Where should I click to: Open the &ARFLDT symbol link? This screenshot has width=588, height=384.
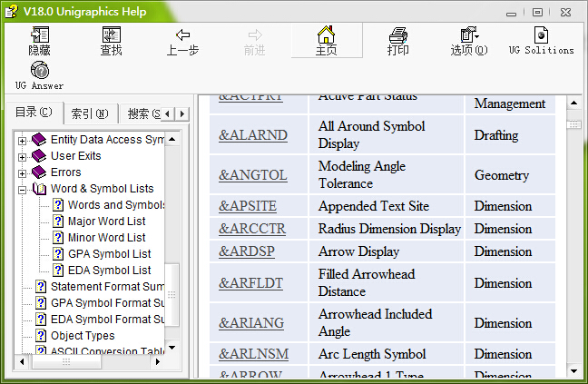pos(250,283)
